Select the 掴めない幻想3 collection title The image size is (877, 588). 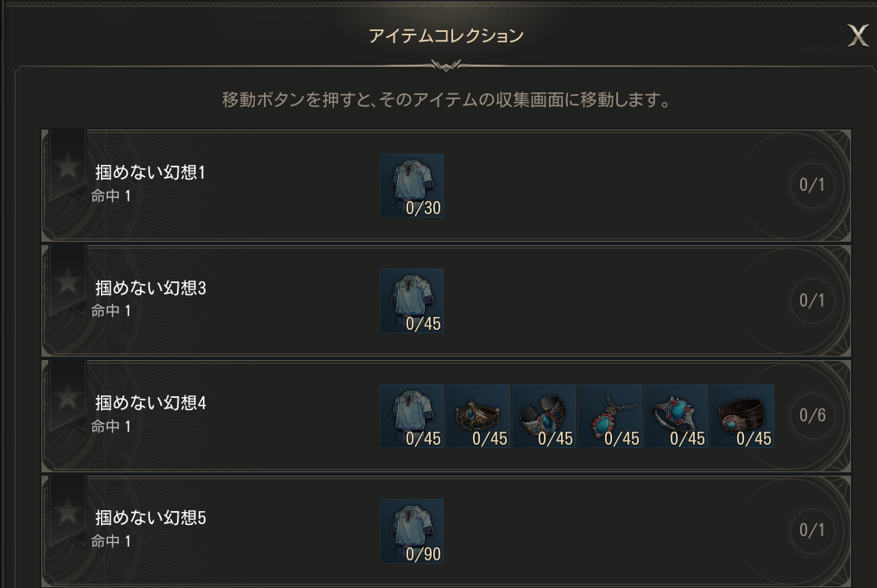click(x=150, y=288)
